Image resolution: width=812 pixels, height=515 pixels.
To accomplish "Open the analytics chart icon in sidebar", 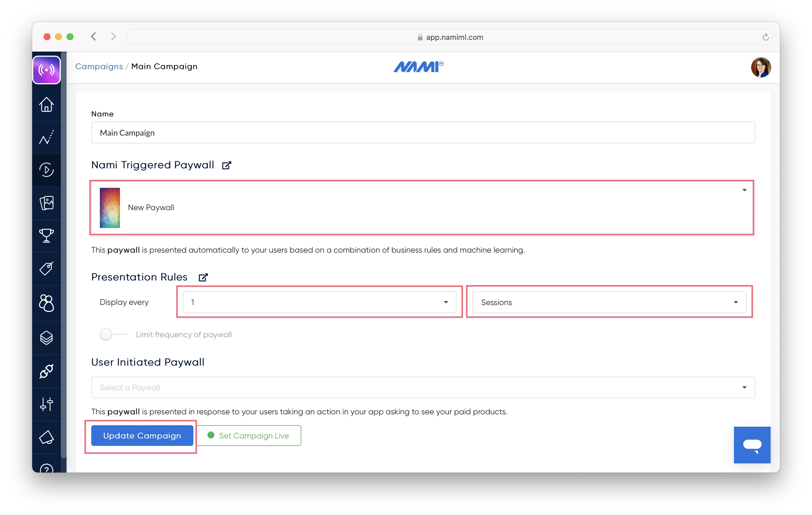I will [46, 138].
